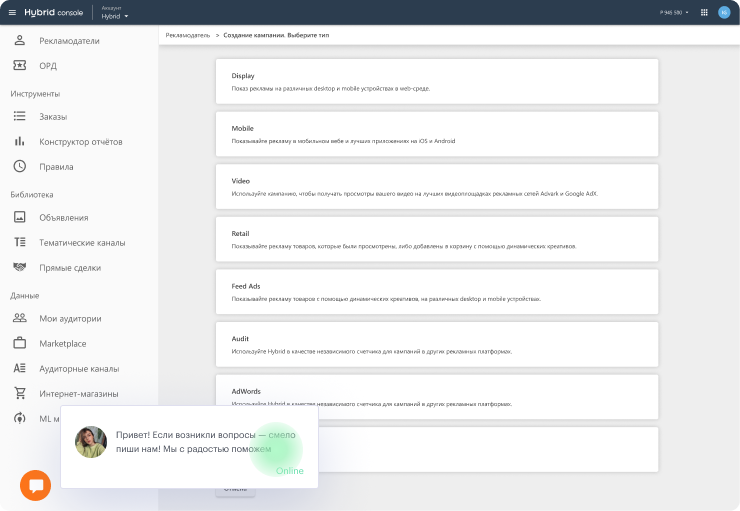Click Рекламодатель breadcrumb link
This screenshot has height=511, width=740.
(187, 35)
